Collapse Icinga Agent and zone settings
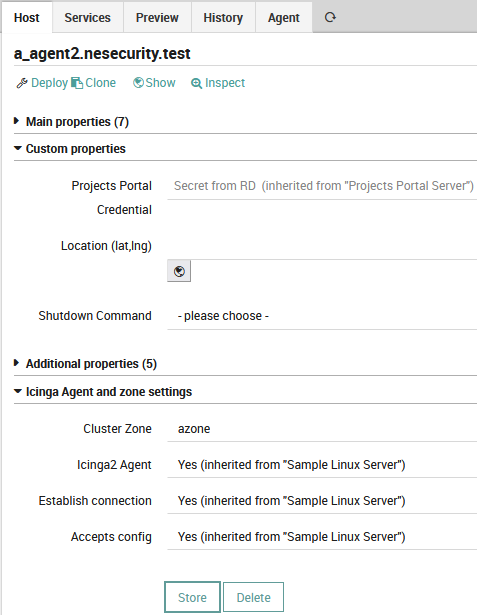 tap(103, 391)
